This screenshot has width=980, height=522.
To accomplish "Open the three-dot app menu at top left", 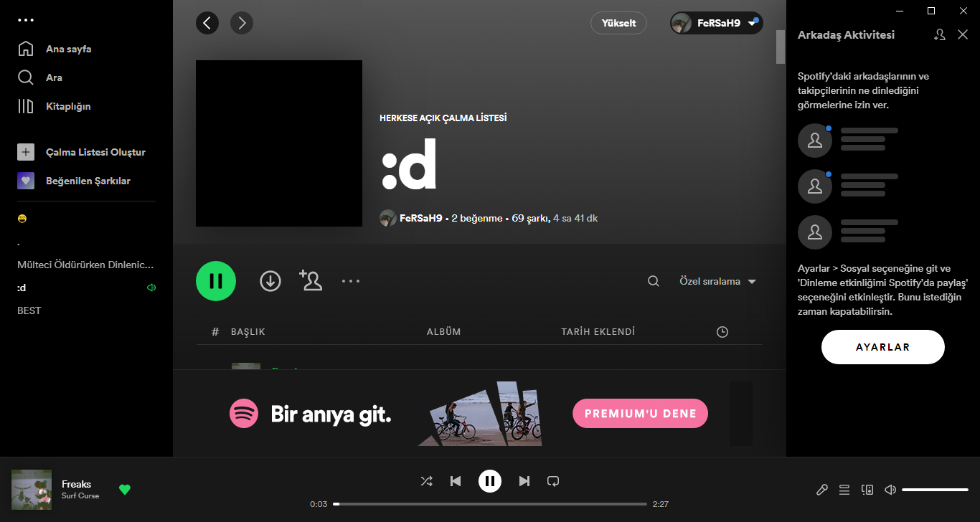I will pos(26,20).
